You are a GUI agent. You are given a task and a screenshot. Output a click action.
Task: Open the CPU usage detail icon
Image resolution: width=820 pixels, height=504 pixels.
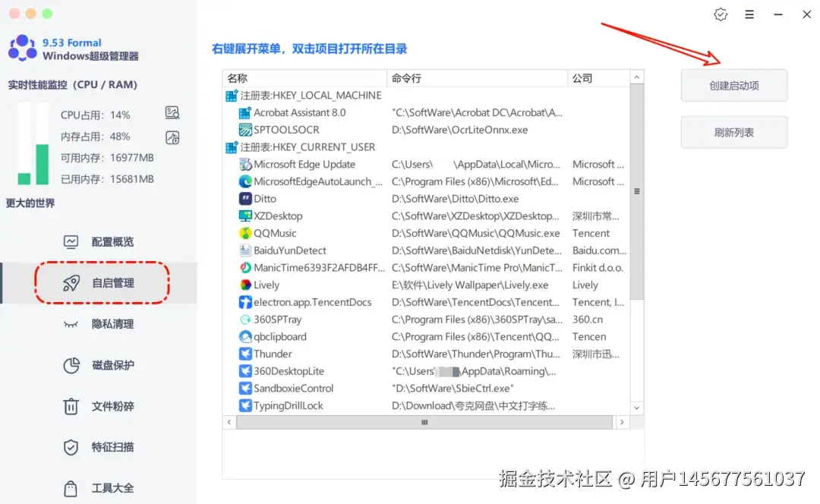(x=172, y=112)
